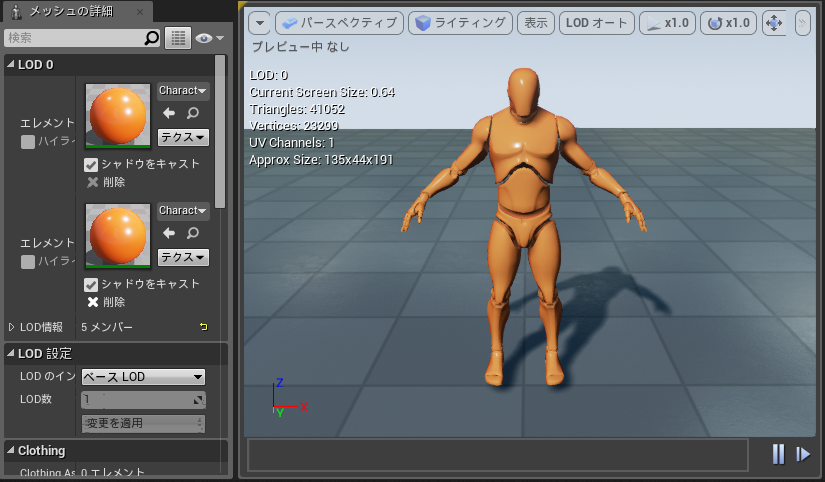825x482 pixels.
Task: Click the animation timeline scrub bar
Action: coord(497,454)
